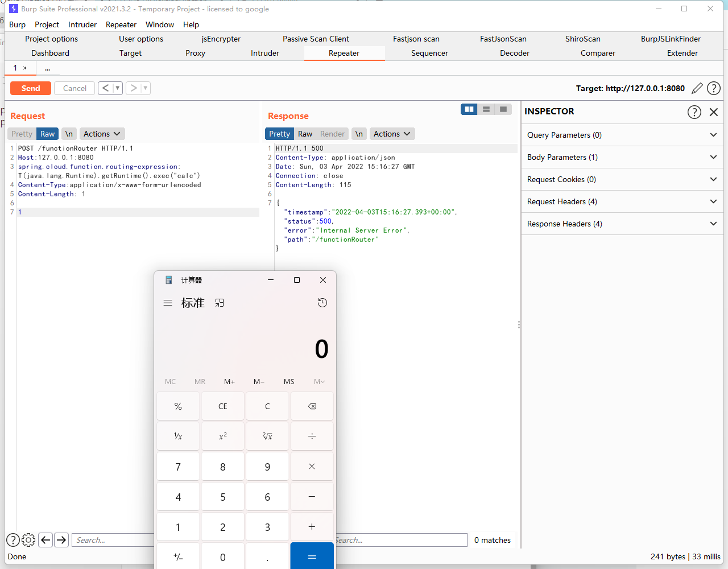Toggle Request Raw view

[48, 134]
